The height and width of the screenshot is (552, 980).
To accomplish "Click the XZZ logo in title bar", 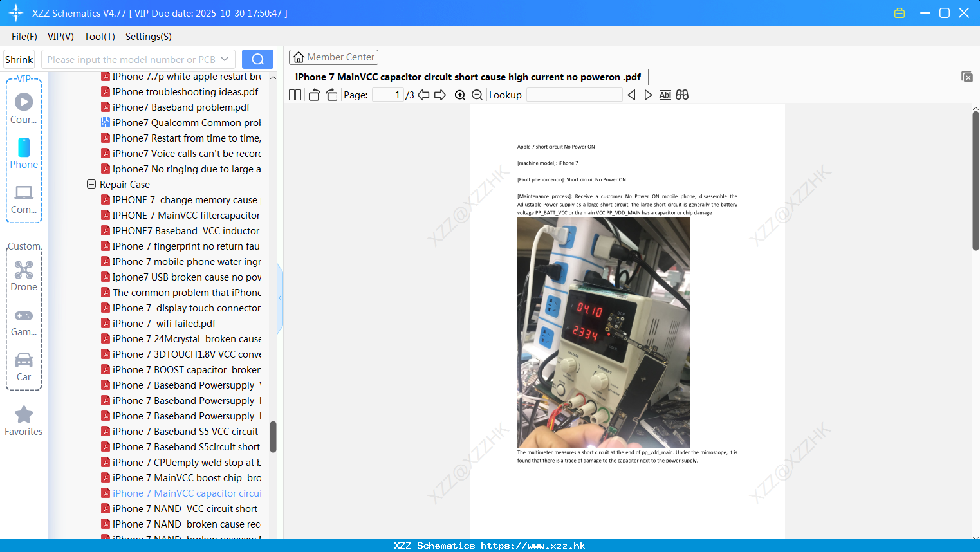I will tap(16, 13).
